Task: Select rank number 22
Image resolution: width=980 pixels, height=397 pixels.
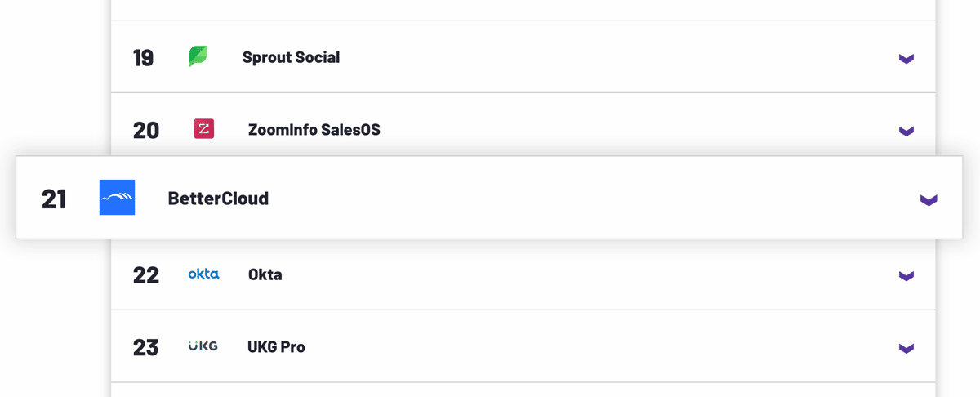Action: [x=146, y=274]
